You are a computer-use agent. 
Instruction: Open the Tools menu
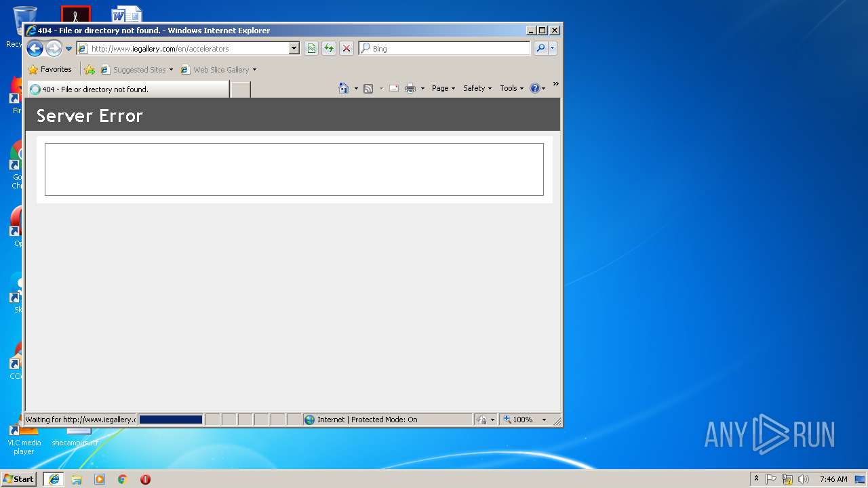512,88
